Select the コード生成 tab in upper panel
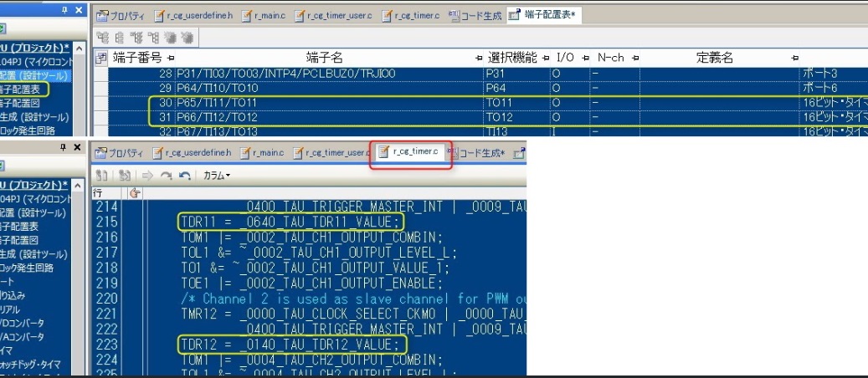 [475, 15]
